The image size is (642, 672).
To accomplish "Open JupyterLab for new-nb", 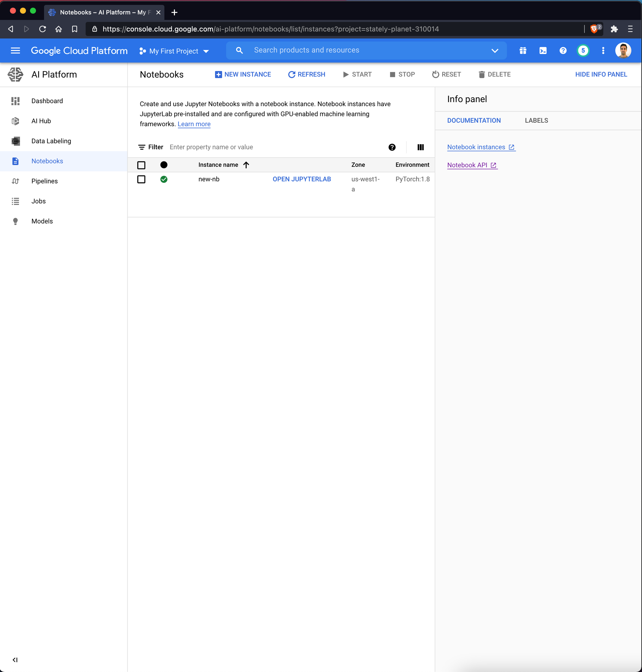I will pos(301,179).
